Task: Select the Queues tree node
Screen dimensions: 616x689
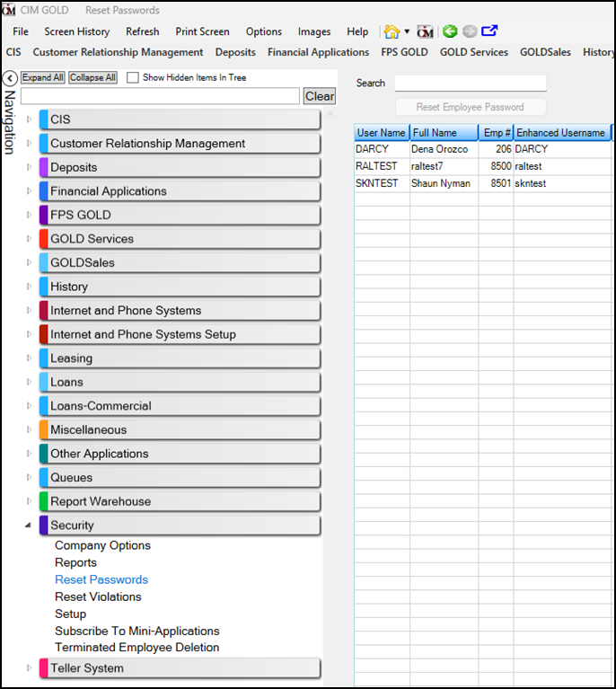Action: [x=180, y=478]
